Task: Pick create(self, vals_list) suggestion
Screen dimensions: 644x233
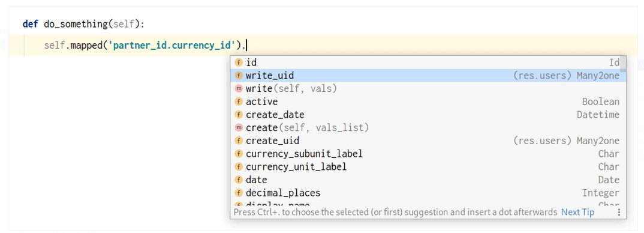Action: 428,128
